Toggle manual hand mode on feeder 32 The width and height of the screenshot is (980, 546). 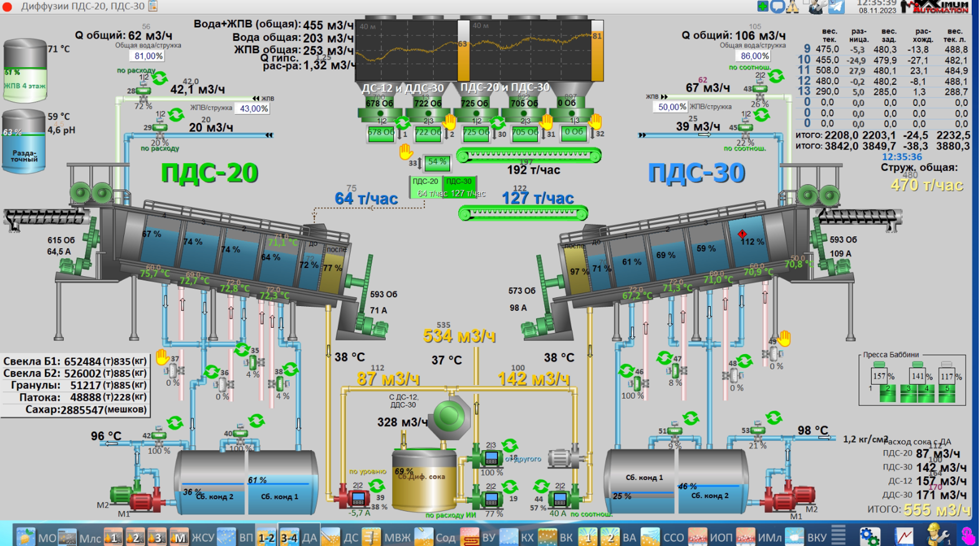[x=595, y=122]
